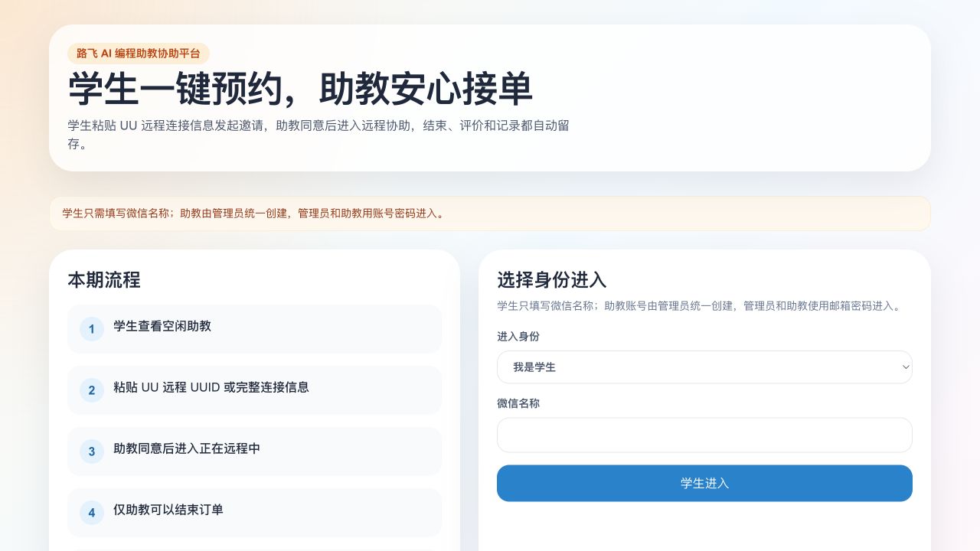The image size is (980, 551).
Task: Click the 进入身份 field label
Action: coord(518,337)
